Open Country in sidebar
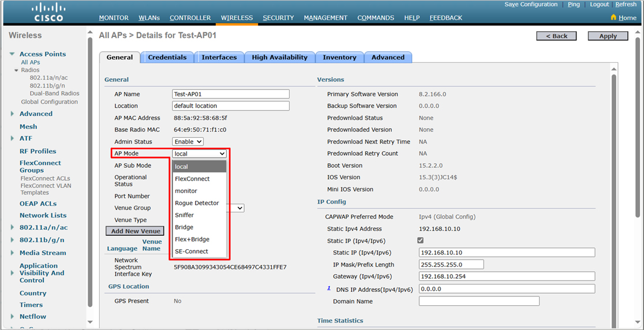 pyautogui.click(x=33, y=293)
